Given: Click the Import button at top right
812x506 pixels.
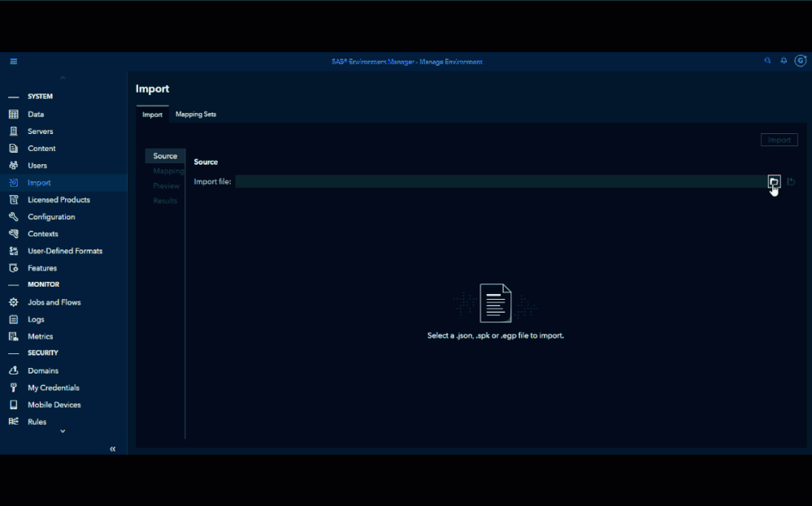Looking at the screenshot, I should pyautogui.click(x=779, y=140).
